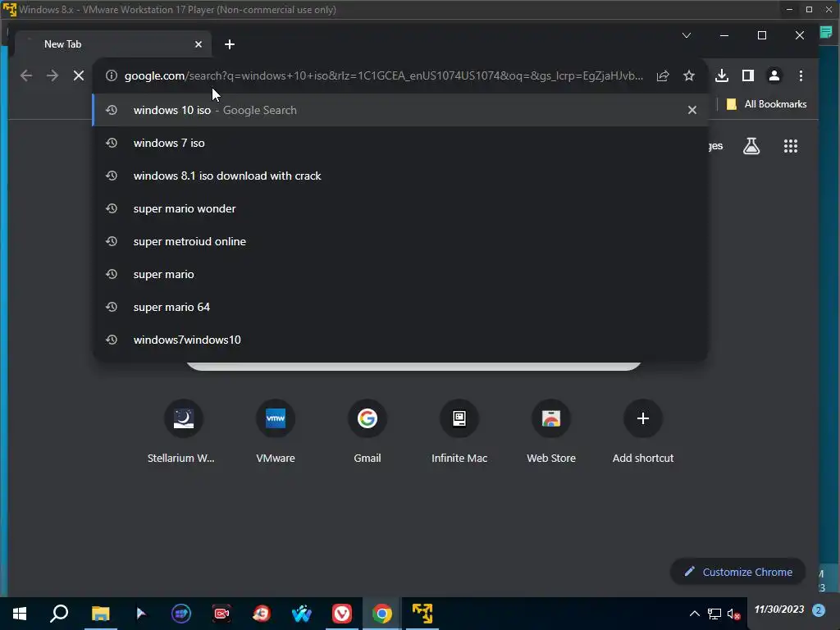
Task: Show hidden system tray icons
Action: point(694,614)
